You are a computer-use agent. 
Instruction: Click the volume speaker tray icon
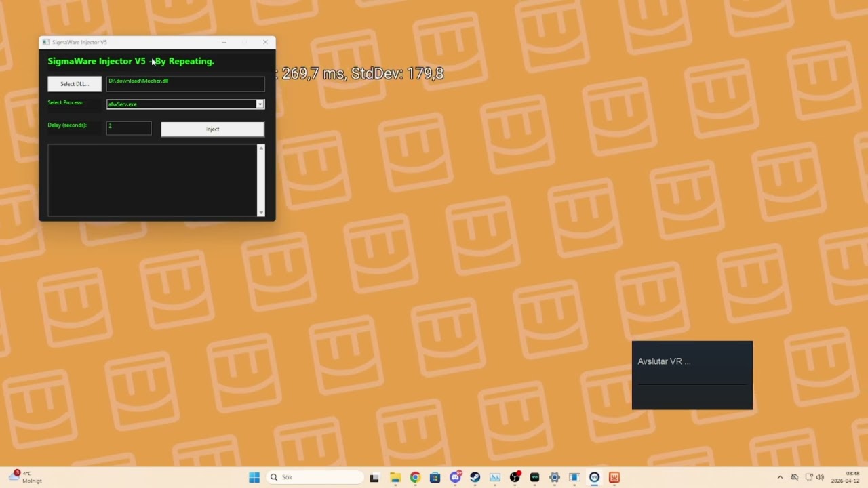[x=820, y=477]
